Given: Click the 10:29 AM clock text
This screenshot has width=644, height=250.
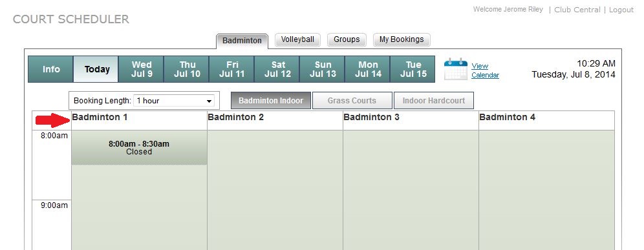Looking at the screenshot, I should 596,63.
